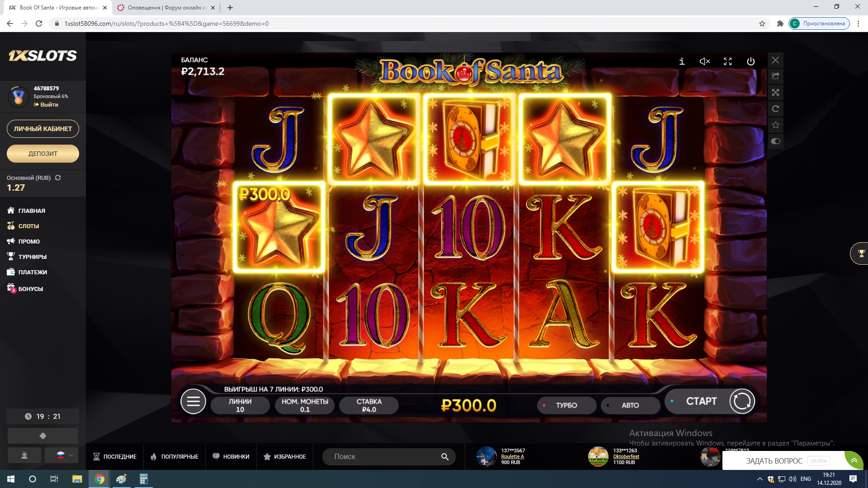Adjust НОМ. МОНЕТЫ 0.1 value
This screenshot has height=488, width=868.
305,405
